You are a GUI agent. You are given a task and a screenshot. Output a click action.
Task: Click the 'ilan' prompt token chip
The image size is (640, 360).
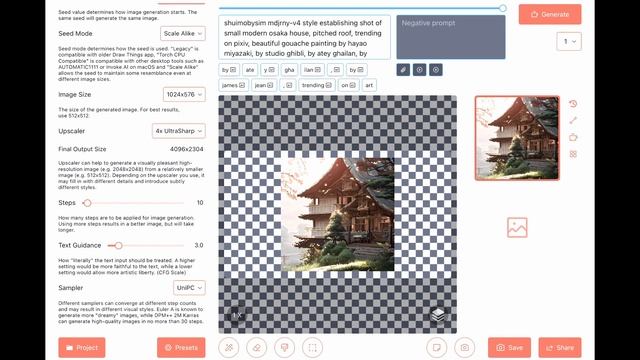[x=312, y=70]
